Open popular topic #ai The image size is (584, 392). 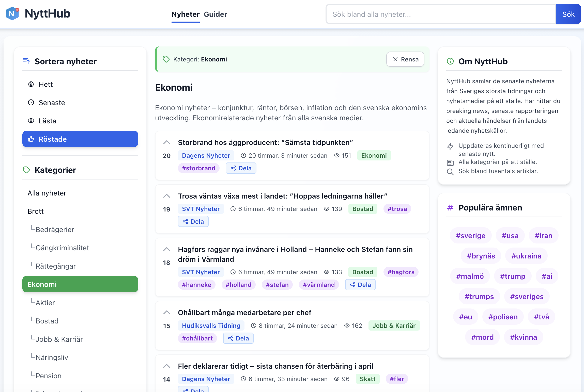547,276
